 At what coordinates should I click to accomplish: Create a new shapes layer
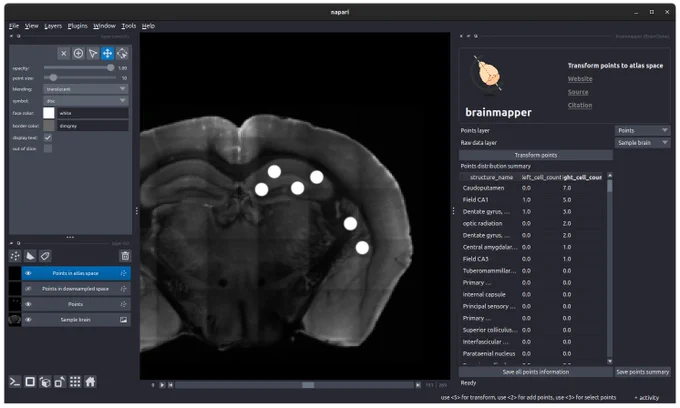click(30, 256)
